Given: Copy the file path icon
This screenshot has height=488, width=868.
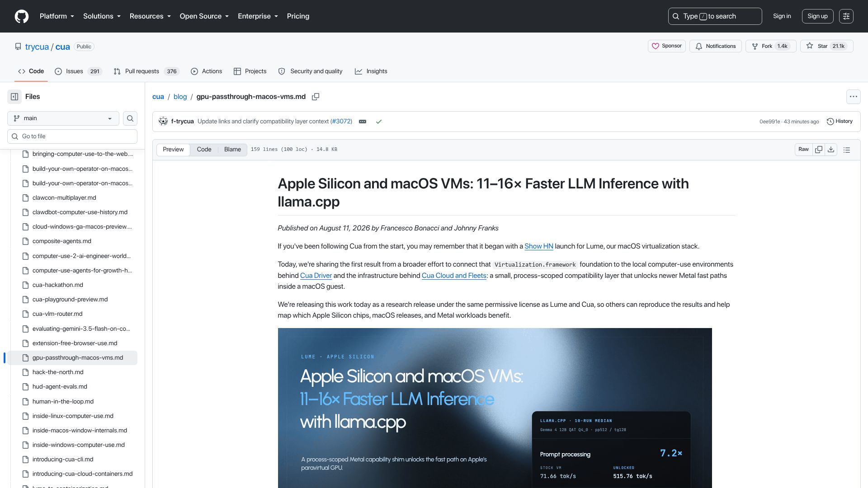Looking at the screenshot, I should click(x=316, y=97).
